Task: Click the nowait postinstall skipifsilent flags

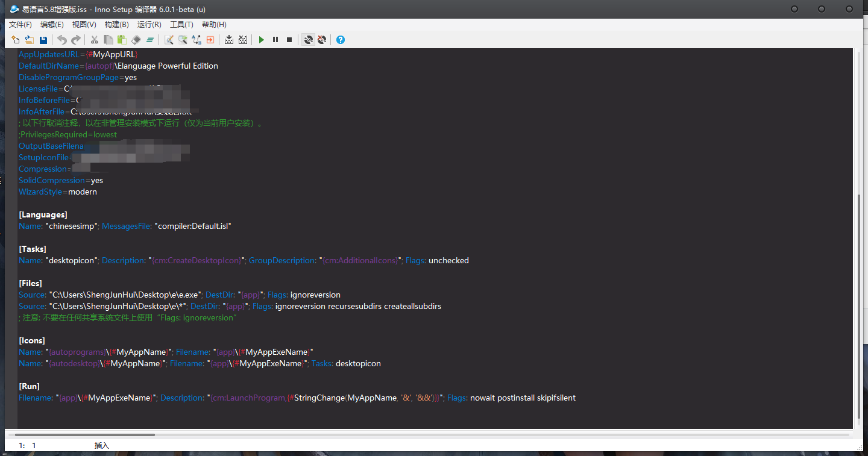Action: (523, 398)
